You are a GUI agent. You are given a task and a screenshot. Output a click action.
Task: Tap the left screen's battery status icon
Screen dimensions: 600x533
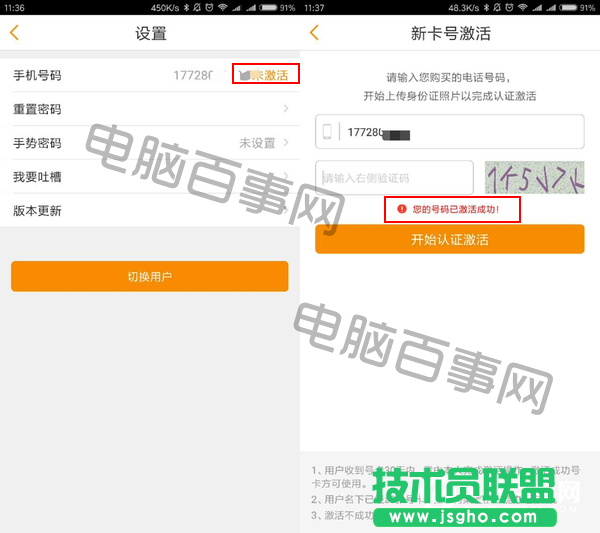(x=268, y=7)
